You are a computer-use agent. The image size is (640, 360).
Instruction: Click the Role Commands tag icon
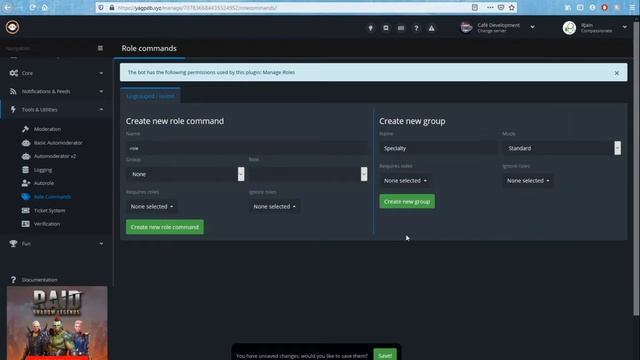26,197
